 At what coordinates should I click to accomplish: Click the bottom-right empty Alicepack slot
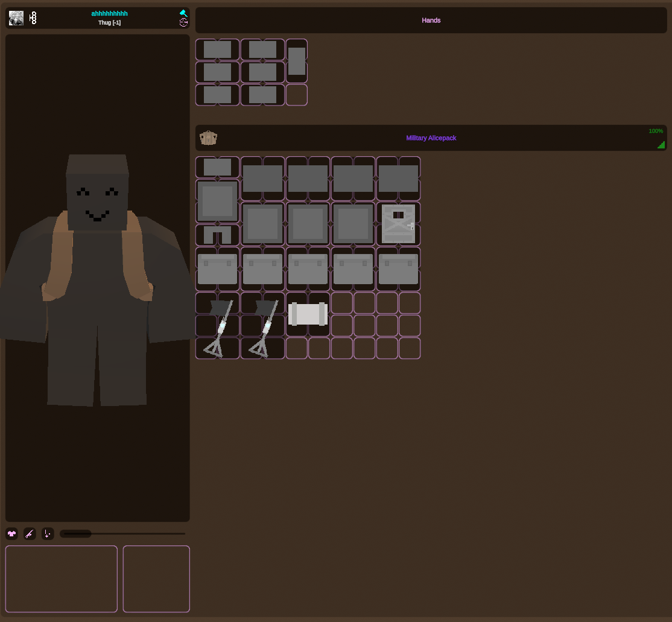tap(409, 348)
